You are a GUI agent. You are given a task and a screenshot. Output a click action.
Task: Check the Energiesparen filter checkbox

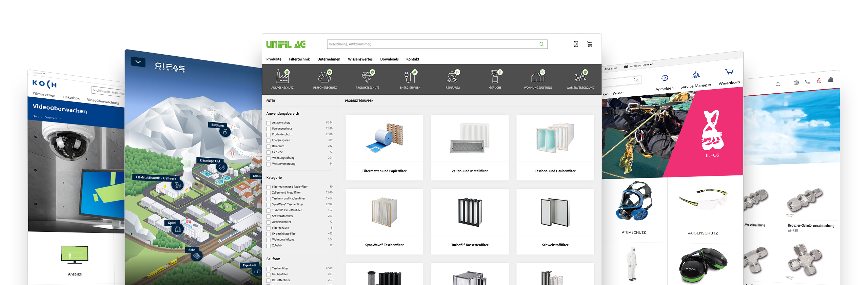tap(268, 140)
